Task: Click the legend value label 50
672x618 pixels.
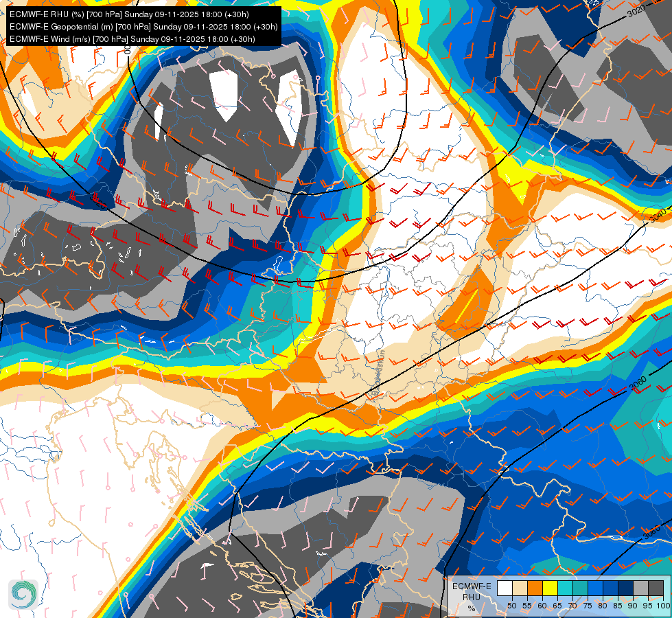Action: point(511,606)
